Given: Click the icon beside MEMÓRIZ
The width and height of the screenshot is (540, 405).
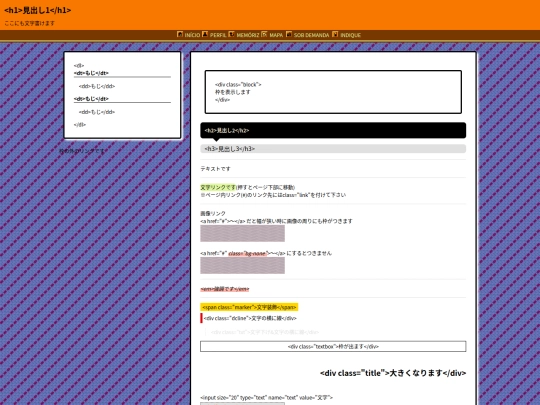Looking at the screenshot, I should pos(232,34).
